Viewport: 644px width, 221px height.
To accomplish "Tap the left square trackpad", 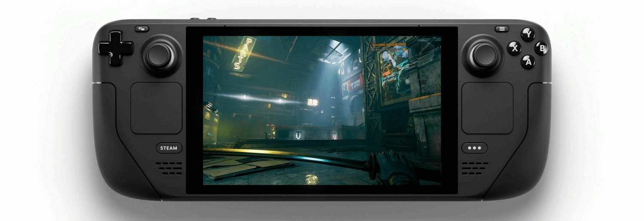I will pos(156,108).
